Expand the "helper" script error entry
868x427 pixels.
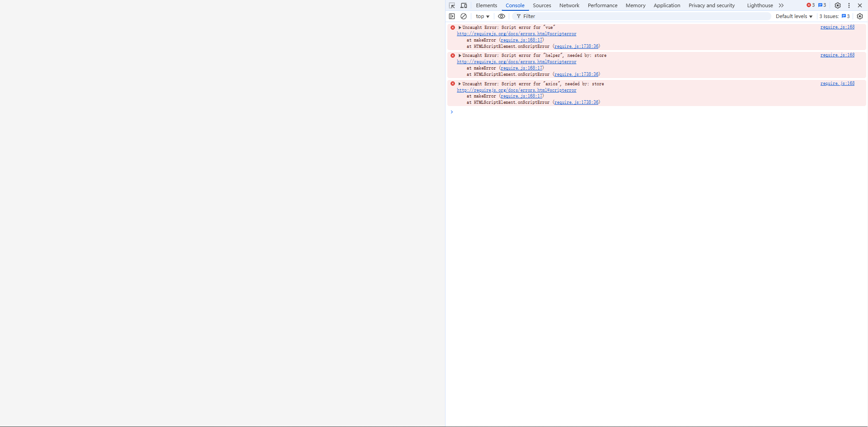460,56
